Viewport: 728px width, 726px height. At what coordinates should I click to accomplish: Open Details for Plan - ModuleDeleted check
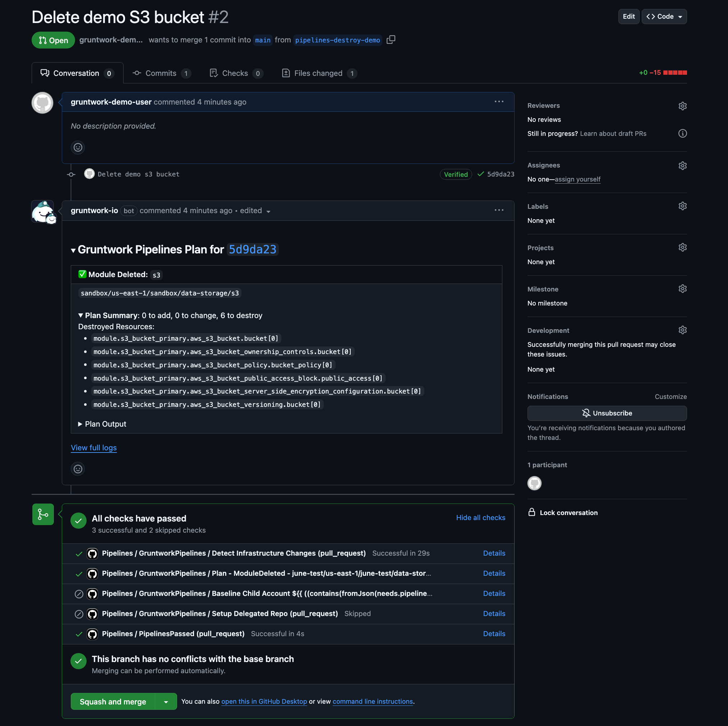coord(494,573)
